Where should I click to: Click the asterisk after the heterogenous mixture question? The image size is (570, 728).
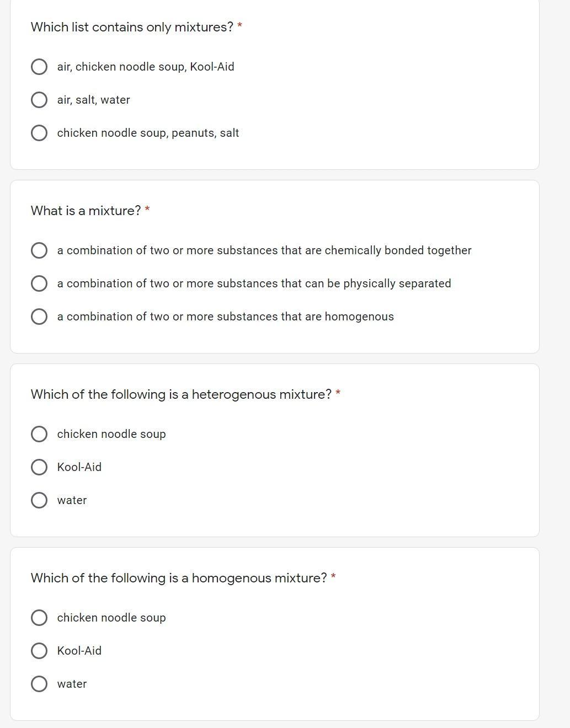coord(338,393)
